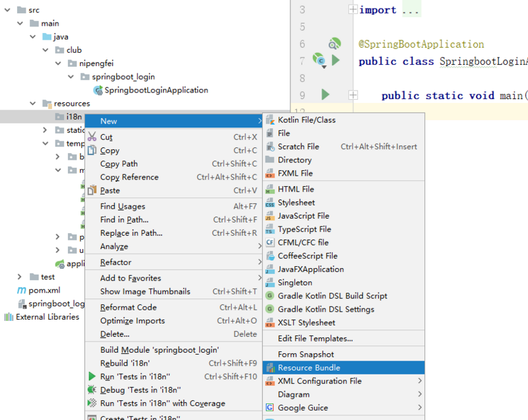Select the springboot_login package in tree
The height and width of the screenshot is (420, 528).
(123, 77)
